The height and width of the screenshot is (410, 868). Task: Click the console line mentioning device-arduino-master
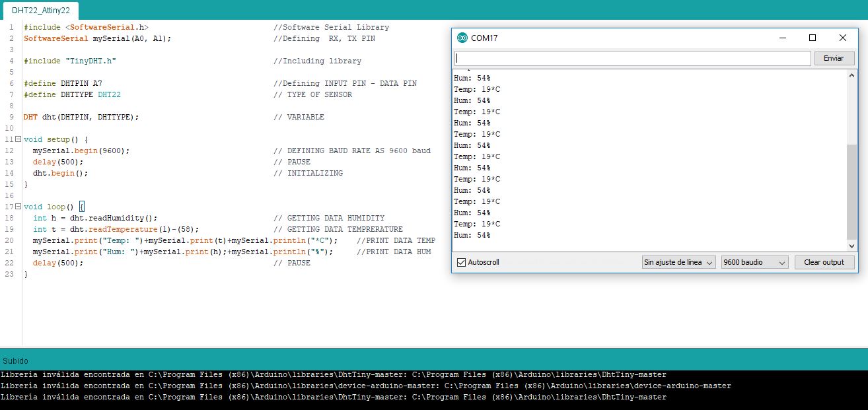pos(365,386)
